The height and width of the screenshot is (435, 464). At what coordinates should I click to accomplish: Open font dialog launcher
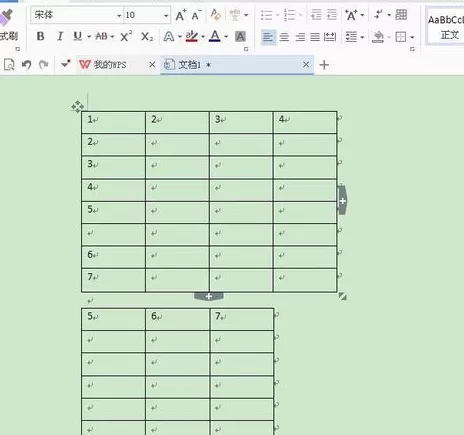[x=246, y=49]
